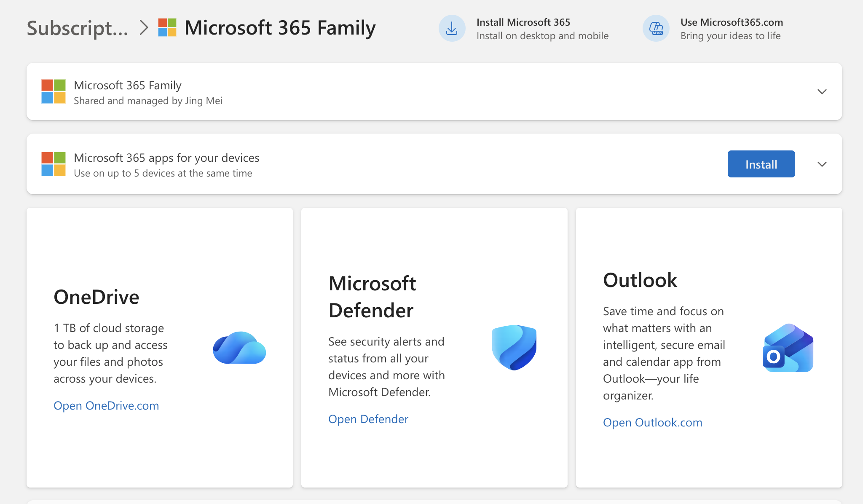The height and width of the screenshot is (504, 863).
Task: Select the Outlook card heading
Action: pos(640,280)
